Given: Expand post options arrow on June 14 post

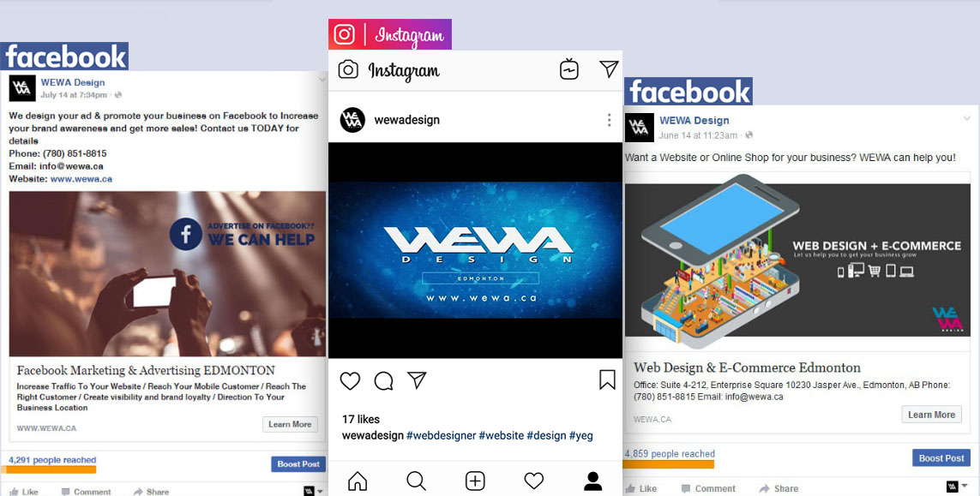Looking at the screenshot, I should tap(967, 118).
